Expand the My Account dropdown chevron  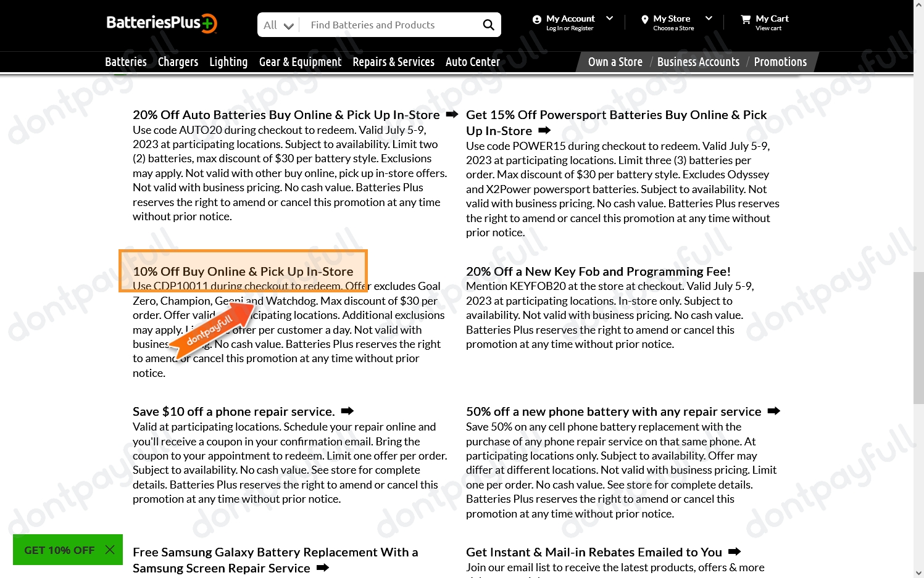(610, 19)
